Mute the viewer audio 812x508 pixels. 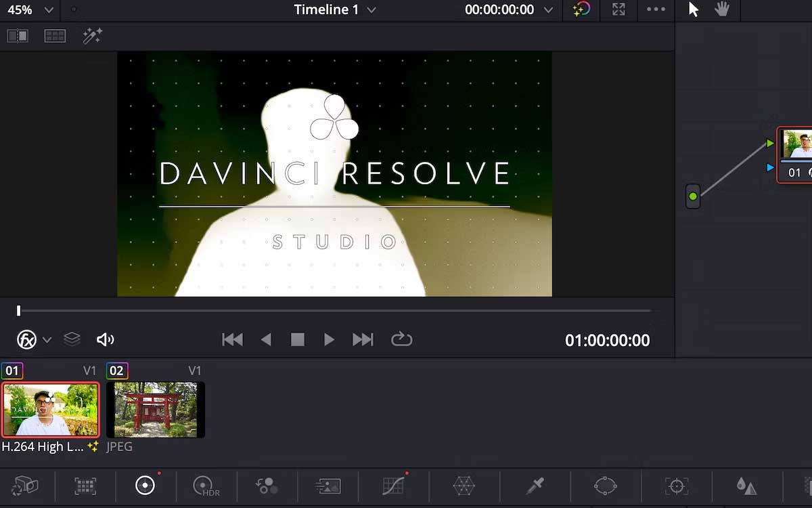click(105, 340)
